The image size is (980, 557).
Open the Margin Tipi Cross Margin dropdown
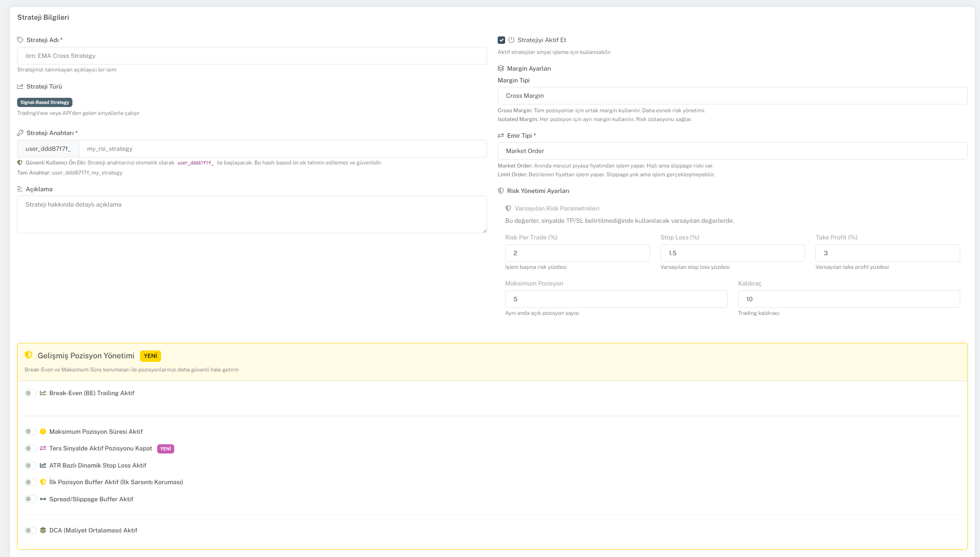coord(732,96)
